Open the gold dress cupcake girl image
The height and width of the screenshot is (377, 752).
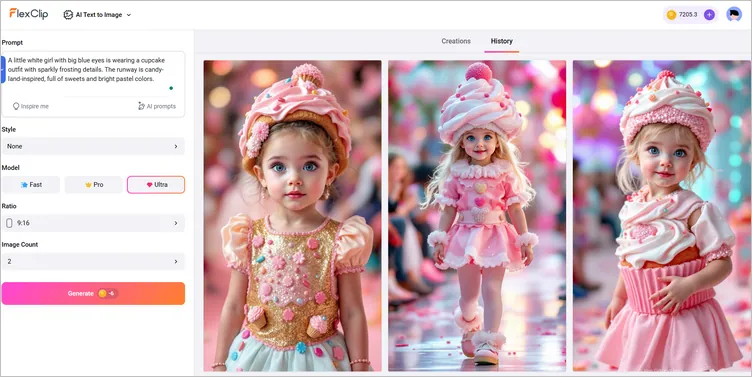point(293,216)
